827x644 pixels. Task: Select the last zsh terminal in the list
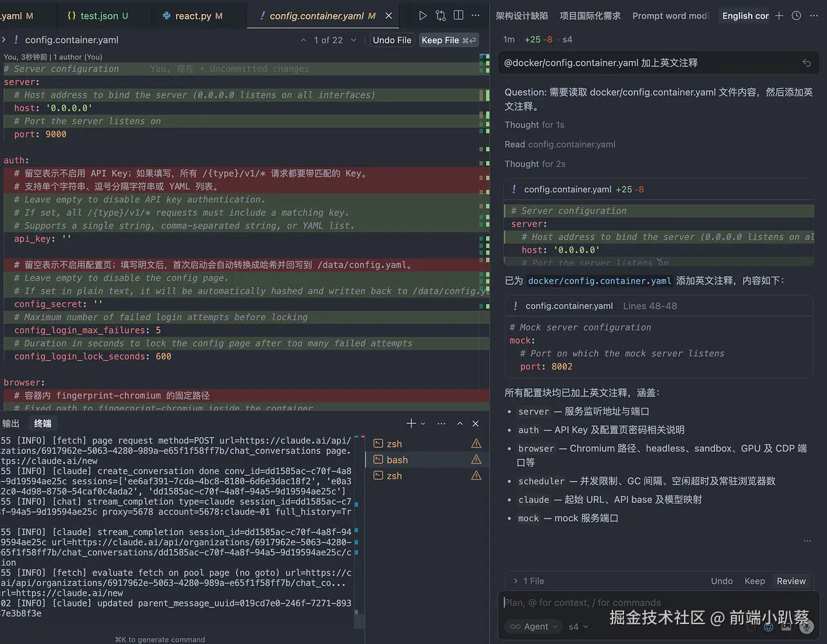coord(428,476)
